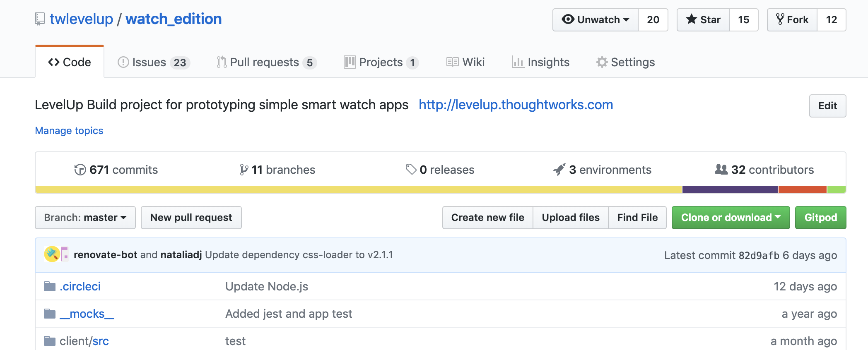This screenshot has height=350, width=868.
Task: Click the yellow language bar segment
Action: point(358,189)
